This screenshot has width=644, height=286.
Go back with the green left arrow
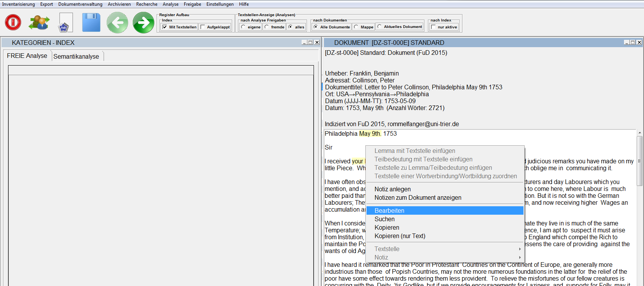coord(117,23)
